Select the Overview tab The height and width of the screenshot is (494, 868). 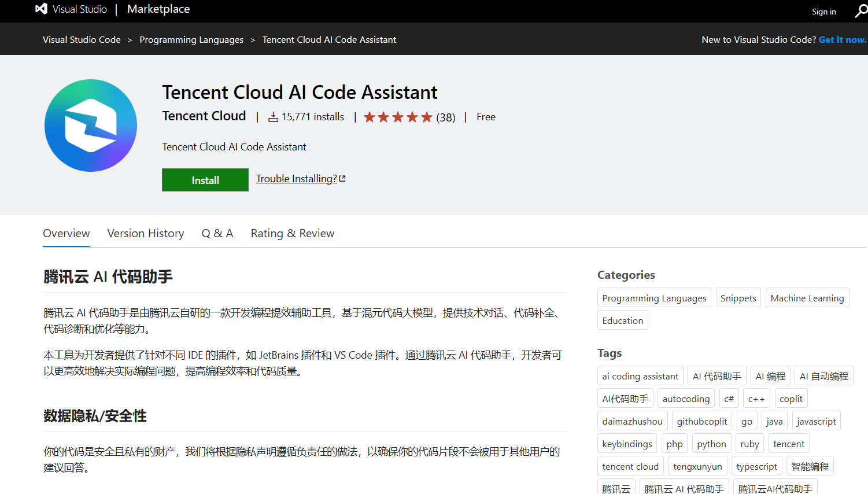(x=67, y=233)
